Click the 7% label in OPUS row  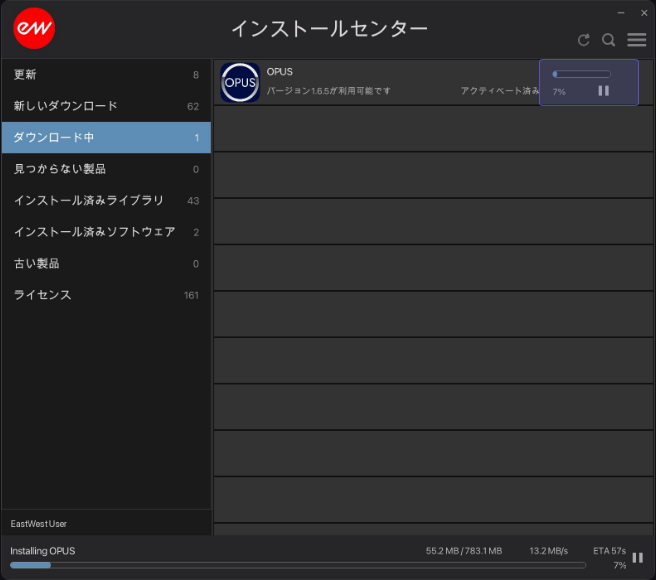(x=559, y=92)
